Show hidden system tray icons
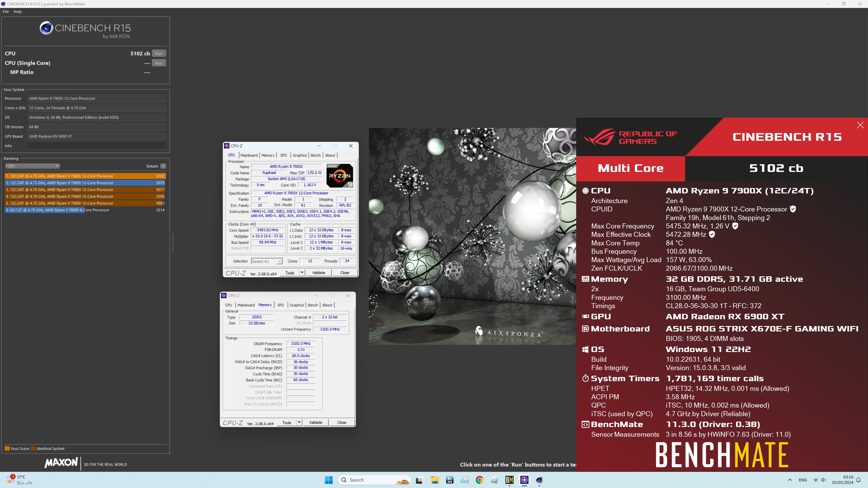This screenshot has width=868, height=488. pyautogui.click(x=790, y=480)
